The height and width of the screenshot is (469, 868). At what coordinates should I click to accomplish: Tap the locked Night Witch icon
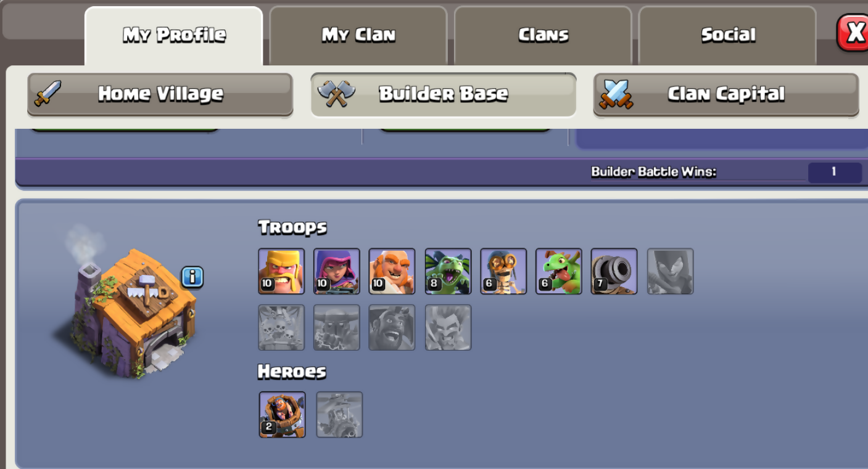[670, 271]
